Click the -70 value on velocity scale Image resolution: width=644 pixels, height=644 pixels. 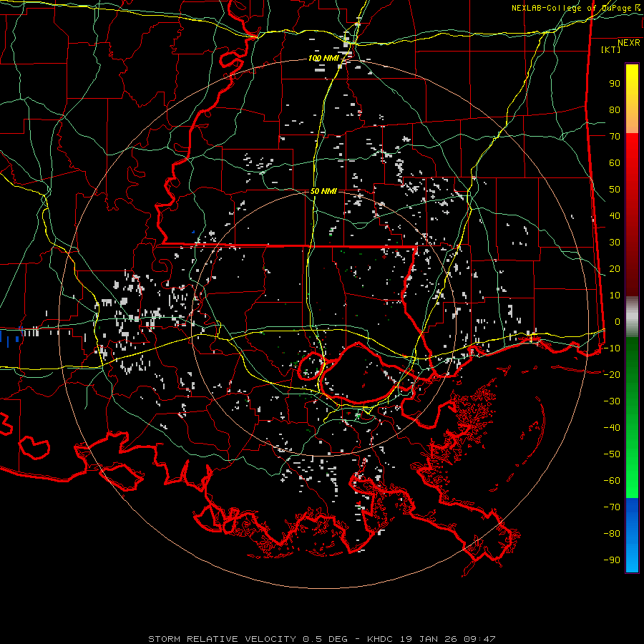click(x=612, y=507)
